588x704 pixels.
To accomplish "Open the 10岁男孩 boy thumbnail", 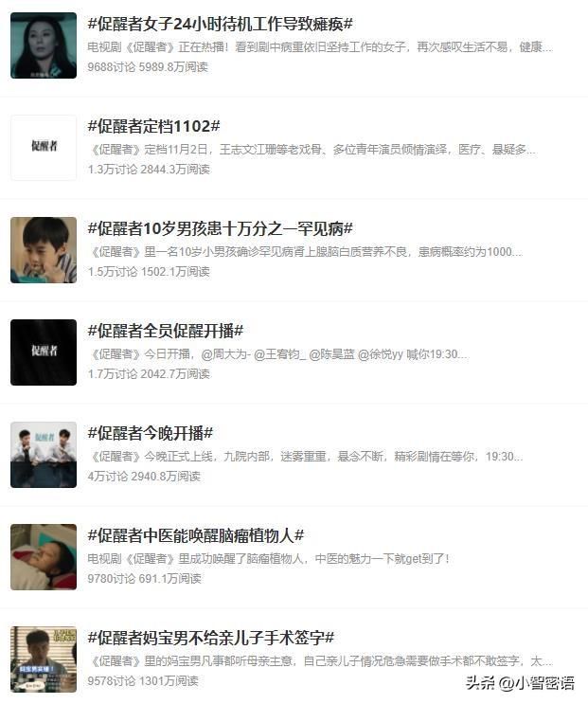I will [44, 250].
